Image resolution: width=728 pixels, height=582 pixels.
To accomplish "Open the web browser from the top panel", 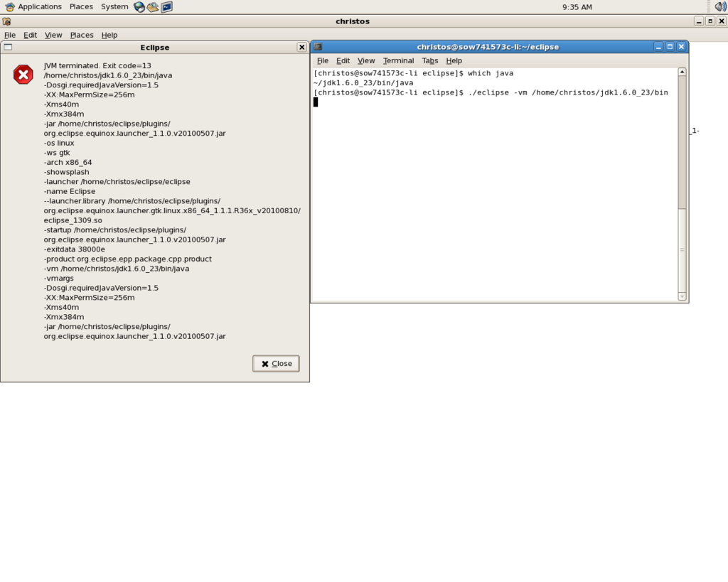I will point(139,6).
